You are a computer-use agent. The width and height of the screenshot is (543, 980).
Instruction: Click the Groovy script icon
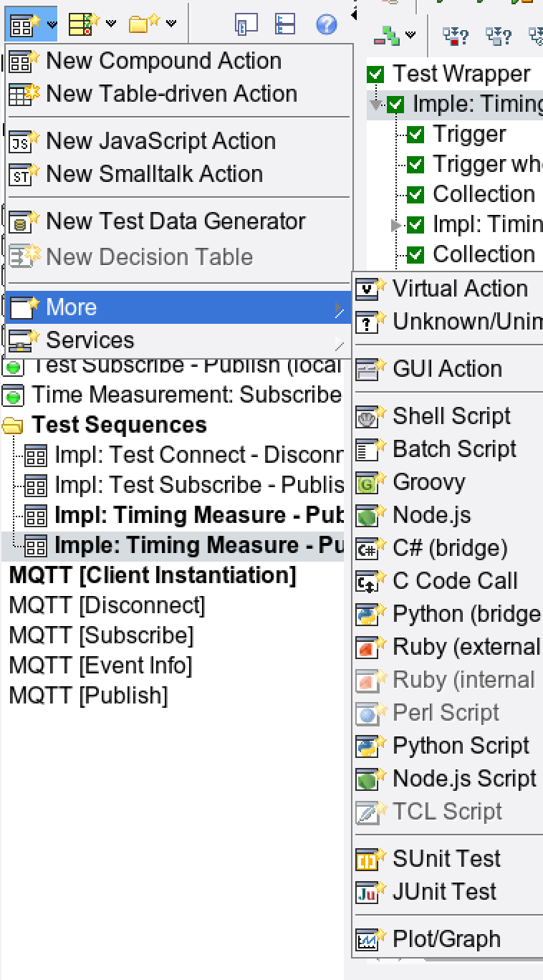click(367, 483)
